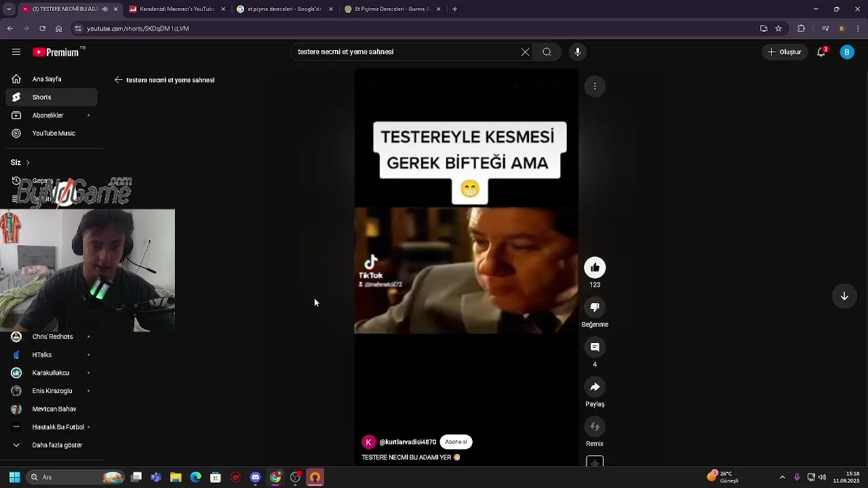
Task: Click the taskbar Ara search box
Action: pos(75,477)
